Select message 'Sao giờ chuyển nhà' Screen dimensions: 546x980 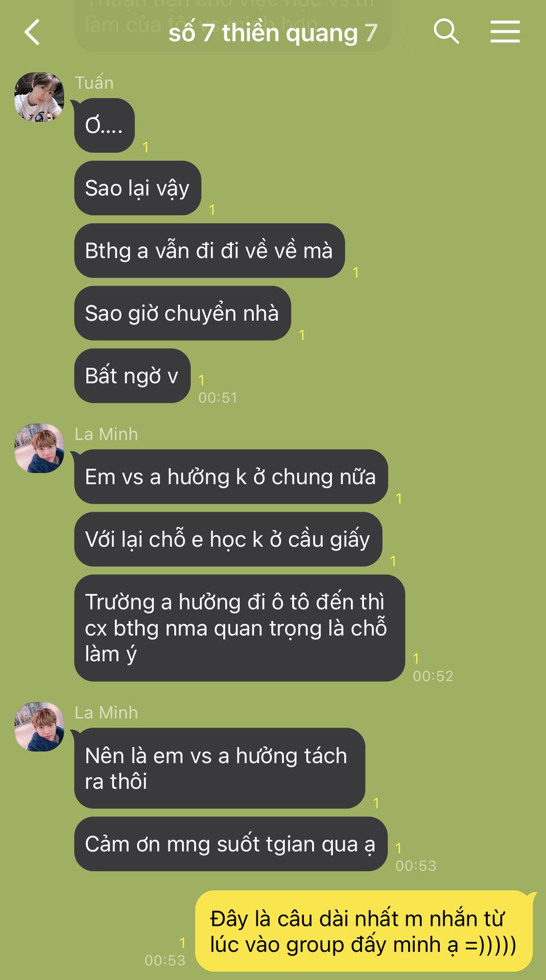click(x=182, y=313)
